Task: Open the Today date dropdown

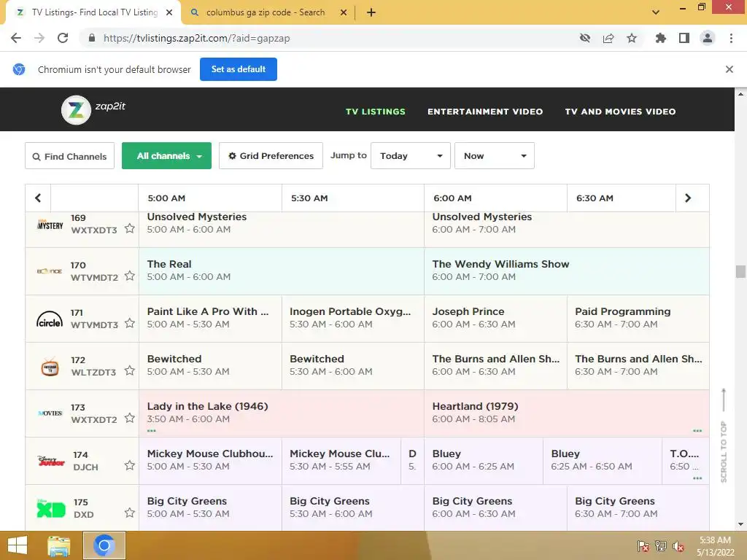Action: click(410, 156)
